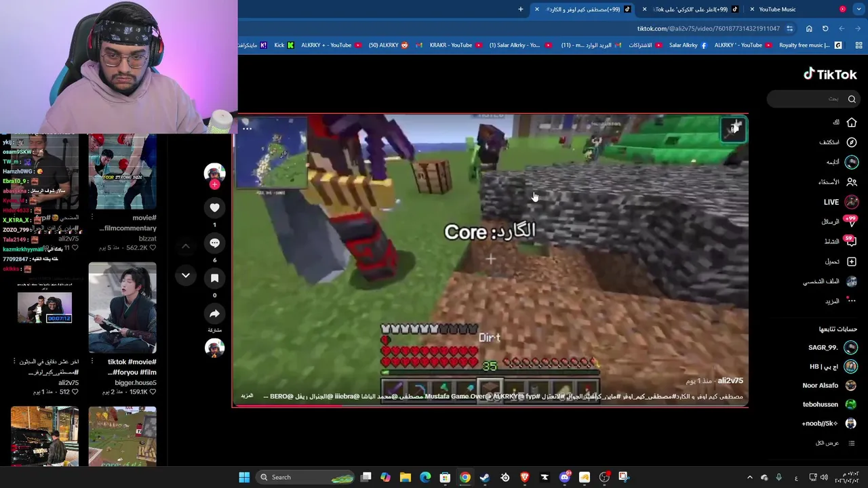Open the For You home page

click(846, 123)
